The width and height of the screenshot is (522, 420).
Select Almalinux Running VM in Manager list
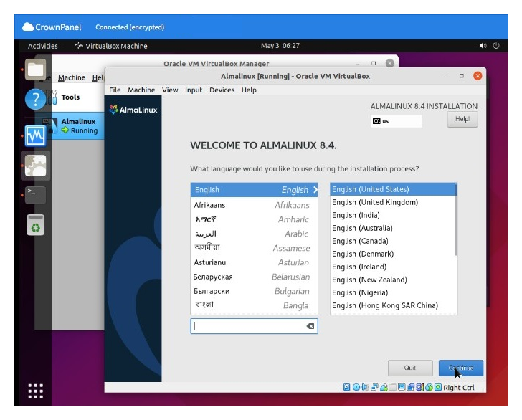(79, 126)
